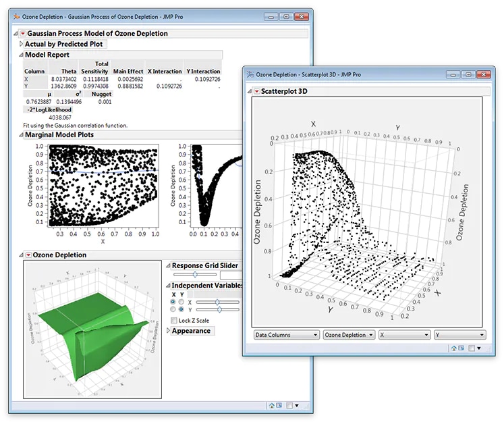Screen dimensions: 504x422
Task: Open red triangle menu for Scatterplot 3D
Action: (x=256, y=91)
